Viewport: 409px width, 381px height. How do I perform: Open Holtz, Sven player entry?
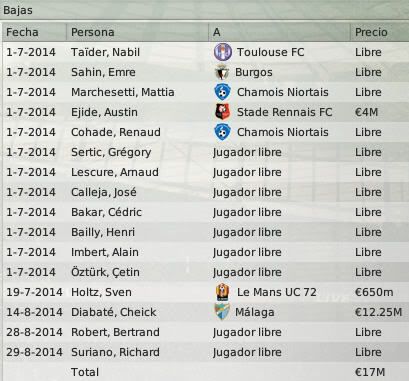(x=101, y=292)
